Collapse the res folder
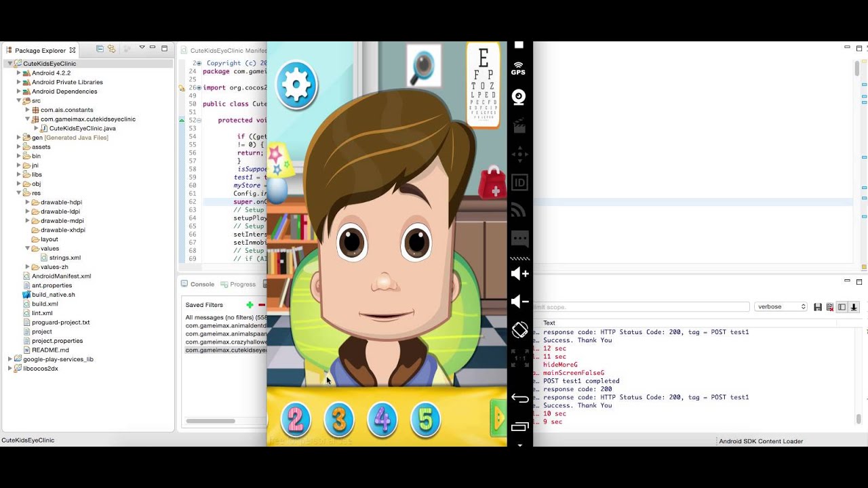 (18, 193)
